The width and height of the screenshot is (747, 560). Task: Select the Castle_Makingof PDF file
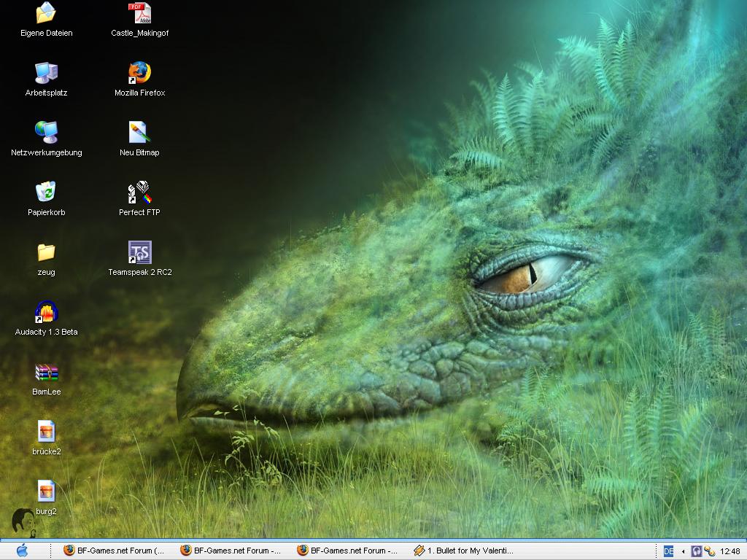139,13
